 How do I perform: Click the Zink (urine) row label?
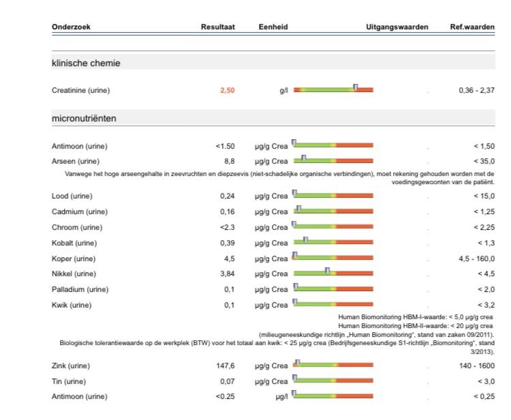coord(71,365)
